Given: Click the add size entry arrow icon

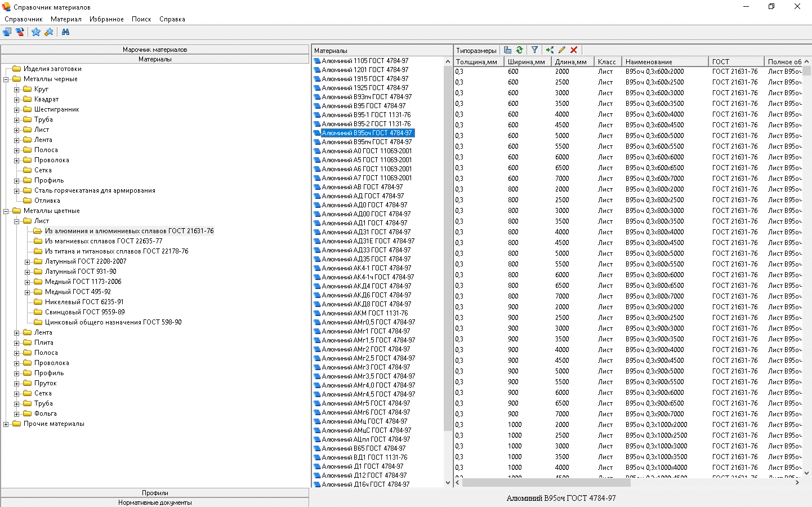Looking at the screenshot, I should 550,50.
